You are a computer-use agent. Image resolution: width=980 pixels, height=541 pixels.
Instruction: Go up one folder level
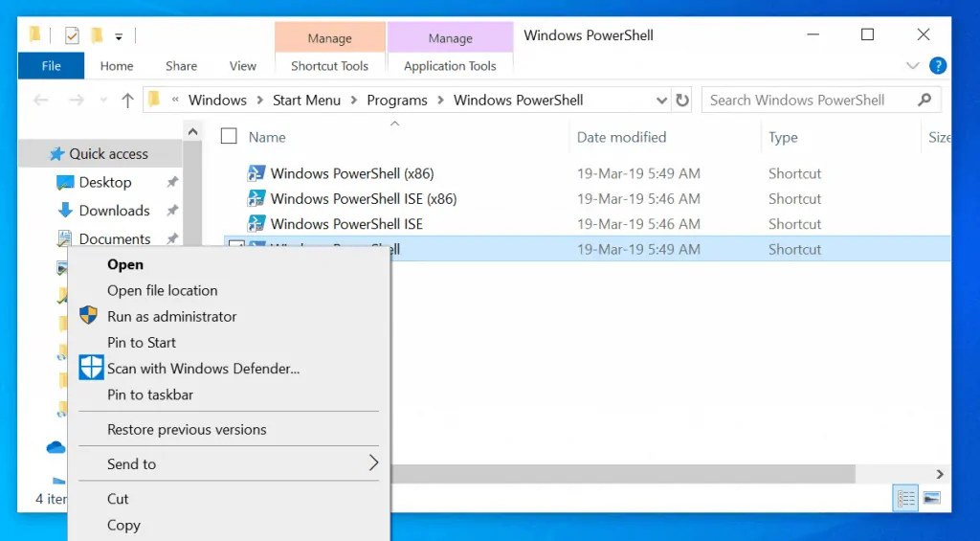pyautogui.click(x=127, y=100)
